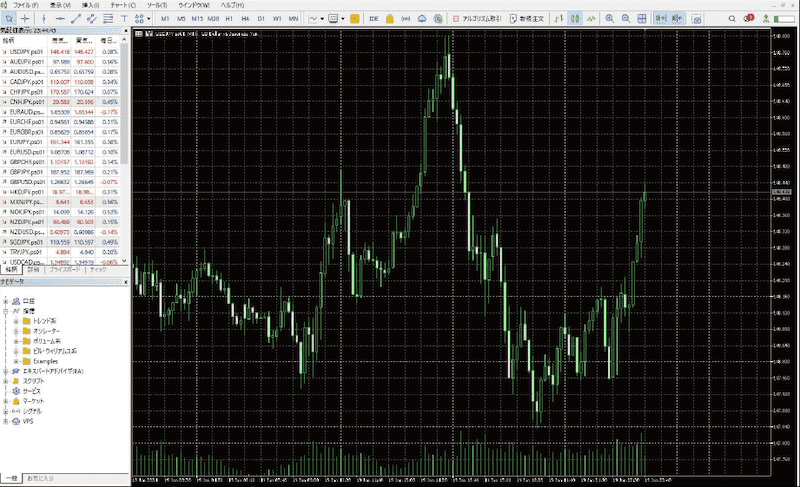Image resolution: width=800 pixels, height=487 pixels.
Task: Select the trendline drawing tool
Action: pyautogui.click(x=77, y=18)
